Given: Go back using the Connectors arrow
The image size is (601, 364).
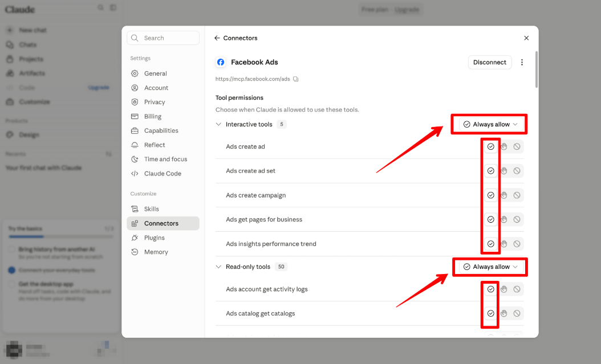Looking at the screenshot, I should tap(217, 38).
